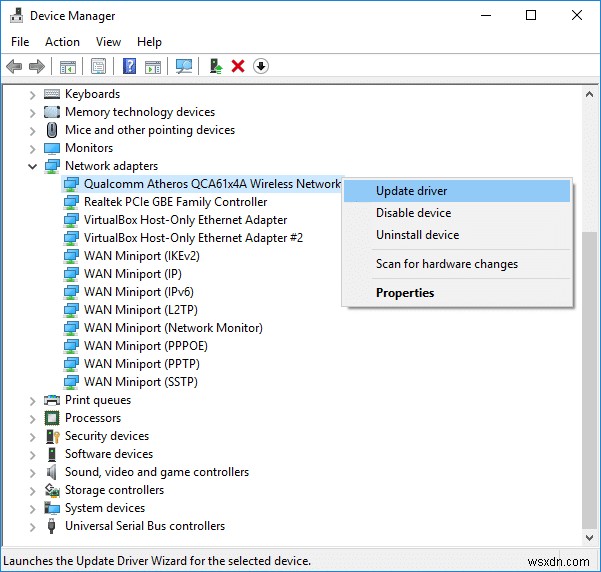The image size is (601, 572).
Task: Click Show/Hide Action Pane toolbar icon
Action: click(x=153, y=67)
